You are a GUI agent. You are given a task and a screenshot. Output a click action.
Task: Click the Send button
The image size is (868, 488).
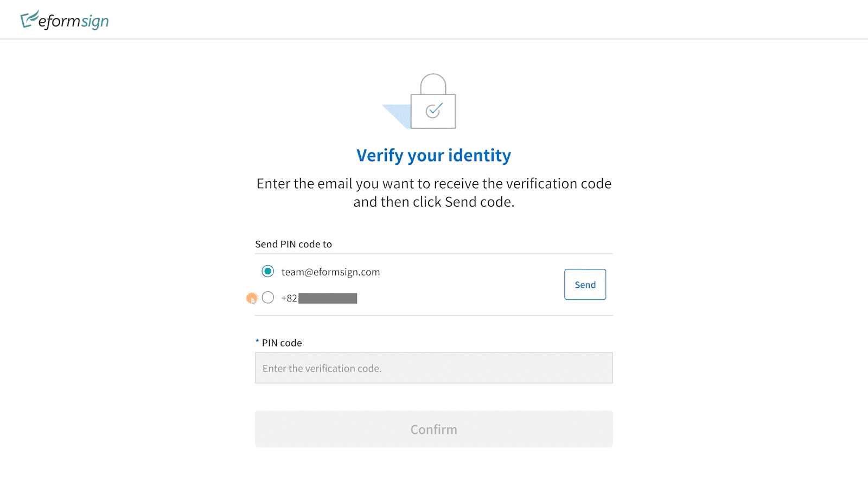585,285
